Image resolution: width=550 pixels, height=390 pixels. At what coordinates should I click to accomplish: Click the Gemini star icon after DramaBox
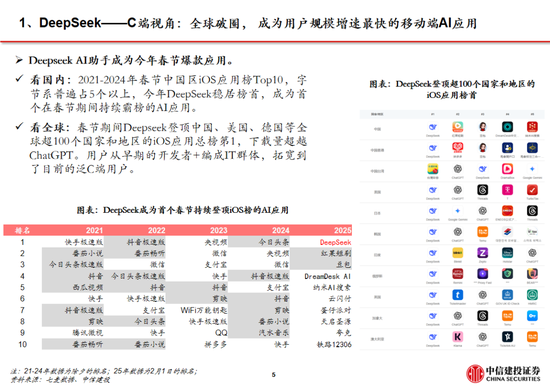532,169
